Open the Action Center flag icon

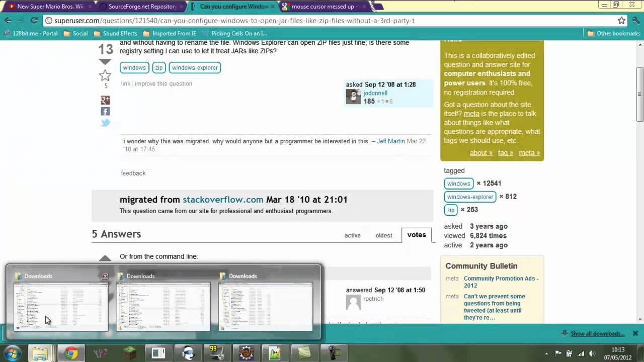[558, 353]
